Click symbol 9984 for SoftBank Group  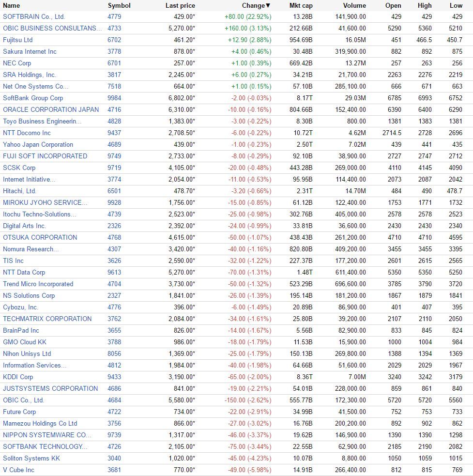tap(114, 98)
